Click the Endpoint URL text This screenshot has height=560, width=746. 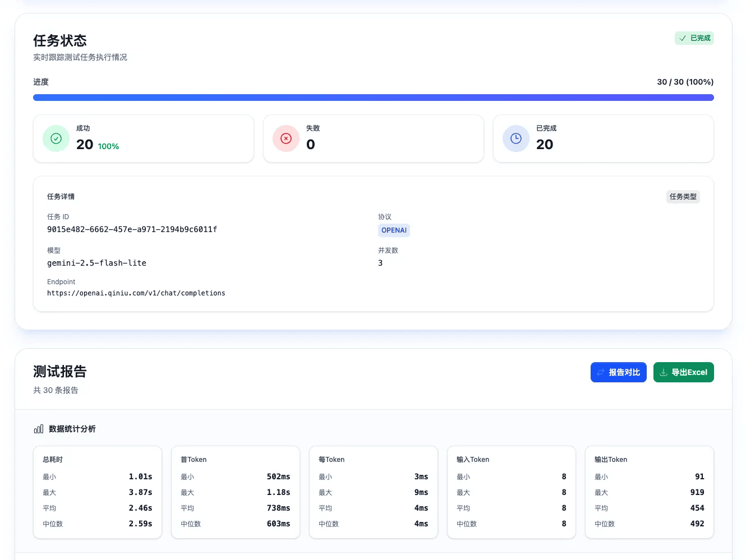[x=136, y=293]
